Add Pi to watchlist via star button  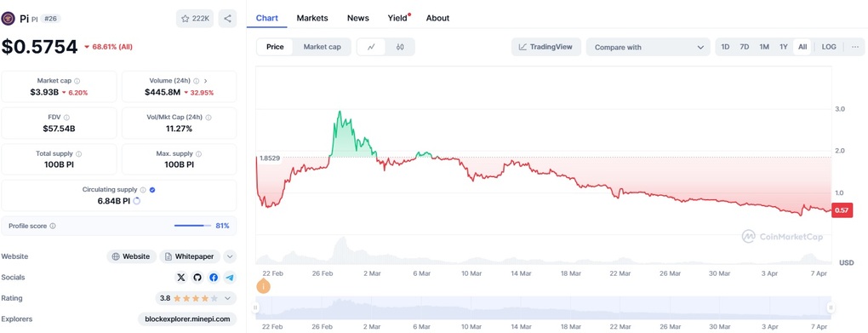click(195, 18)
